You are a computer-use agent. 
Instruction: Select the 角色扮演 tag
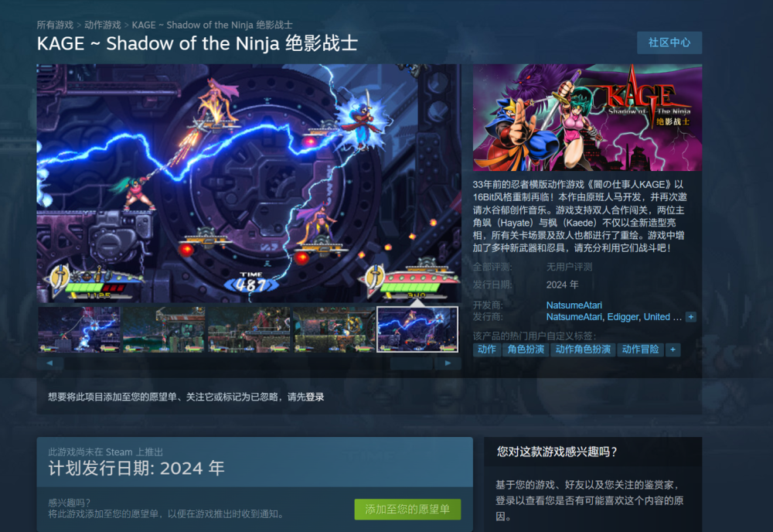[x=526, y=350]
